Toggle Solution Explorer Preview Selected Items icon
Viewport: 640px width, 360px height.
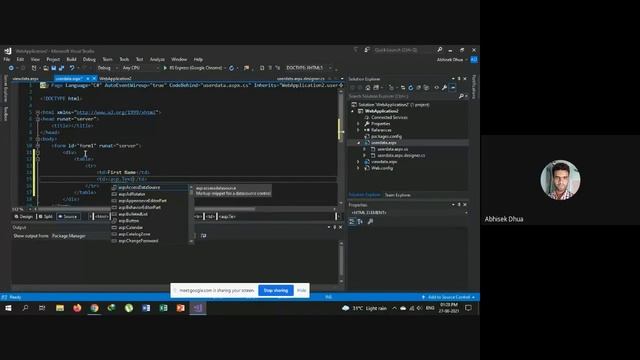[x=452, y=87]
